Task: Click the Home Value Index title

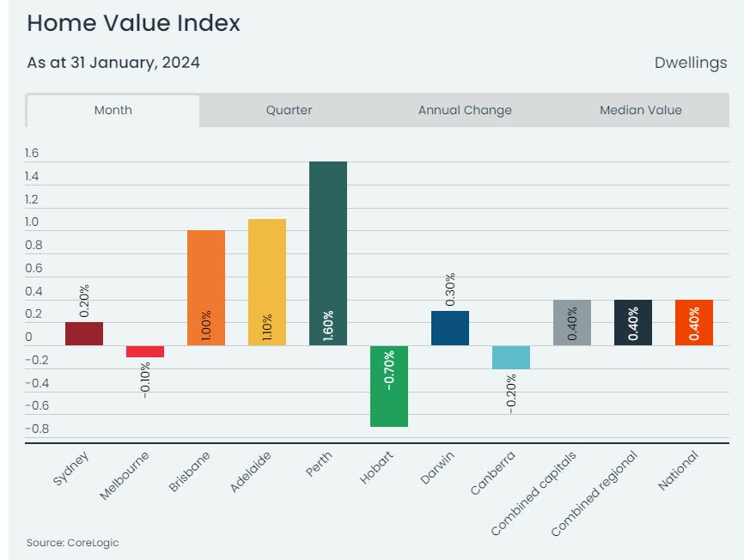Action: (x=133, y=23)
